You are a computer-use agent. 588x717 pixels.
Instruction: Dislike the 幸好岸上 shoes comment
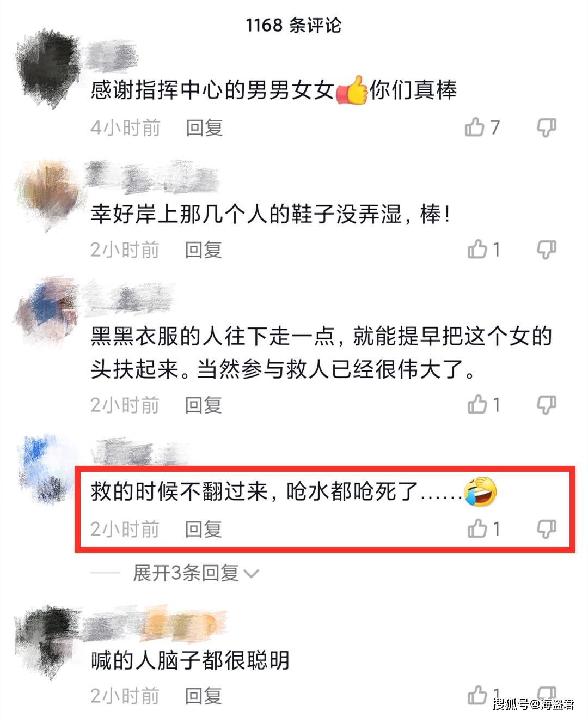pyautogui.click(x=546, y=250)
